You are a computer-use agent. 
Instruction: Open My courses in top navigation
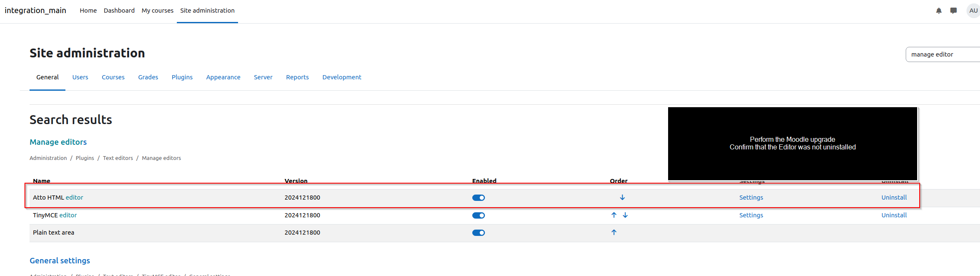[157, 11]
